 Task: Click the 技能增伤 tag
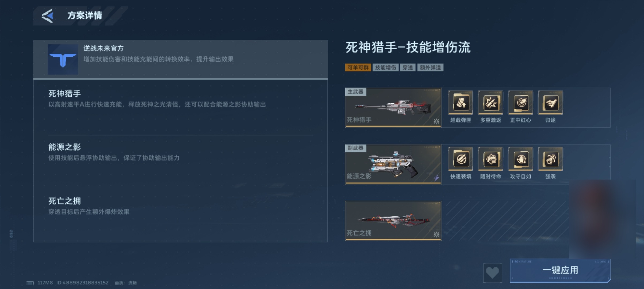[385, 67]
